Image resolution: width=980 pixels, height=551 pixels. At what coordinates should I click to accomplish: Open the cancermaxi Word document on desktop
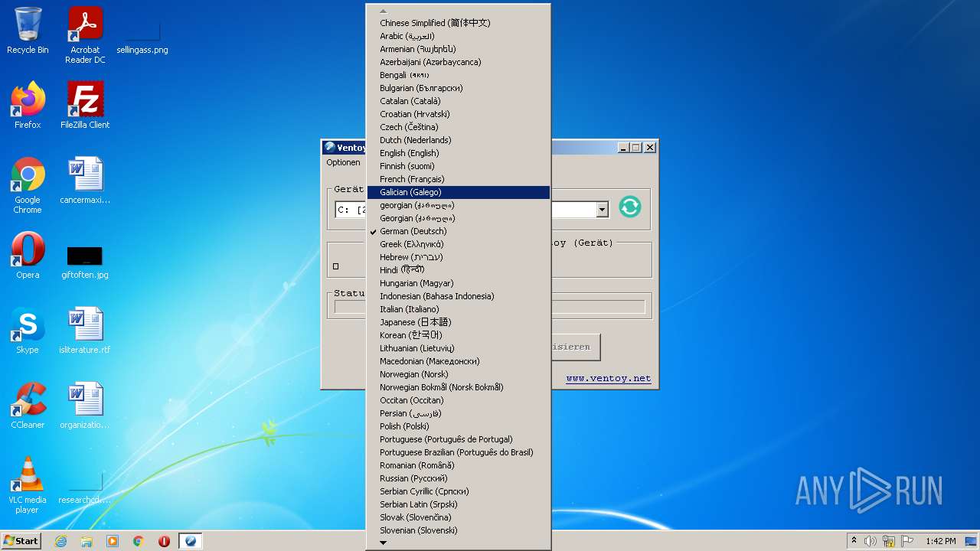click(x=85, y=181)
